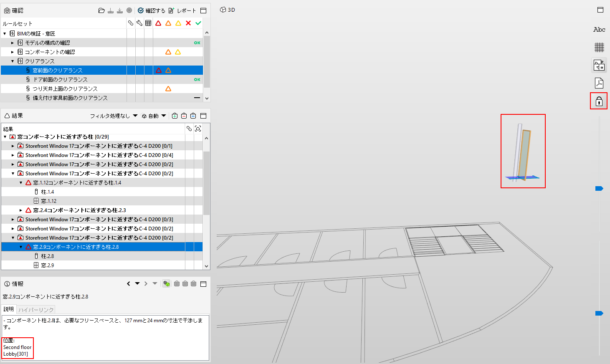Open the 自動 view mode dropdown

(x=154, y=116)
